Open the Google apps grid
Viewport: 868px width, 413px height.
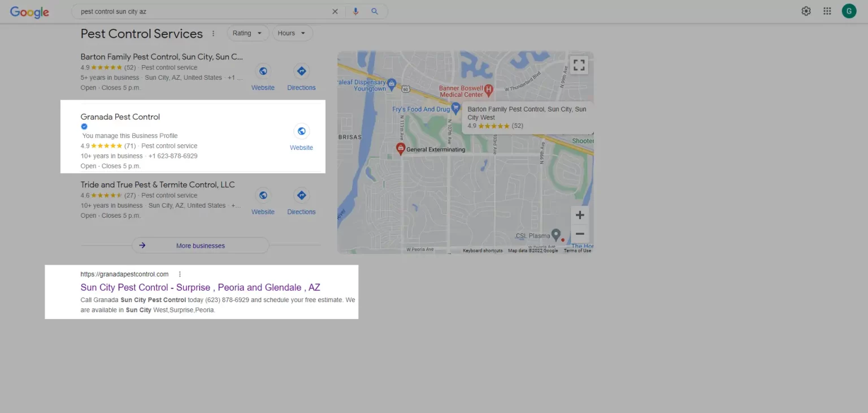(x=827, y=11)
